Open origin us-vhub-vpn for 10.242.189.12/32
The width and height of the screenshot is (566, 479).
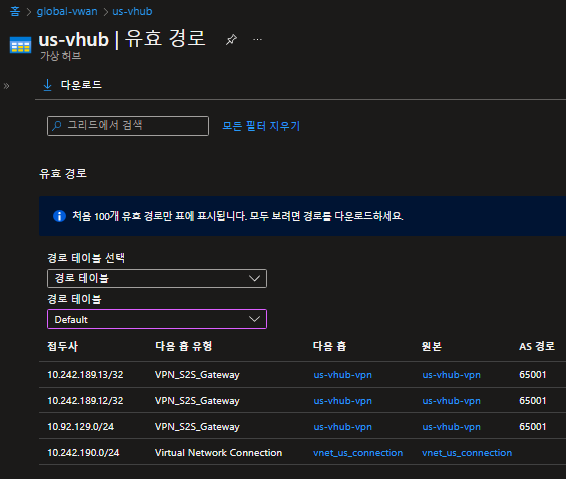452,401
